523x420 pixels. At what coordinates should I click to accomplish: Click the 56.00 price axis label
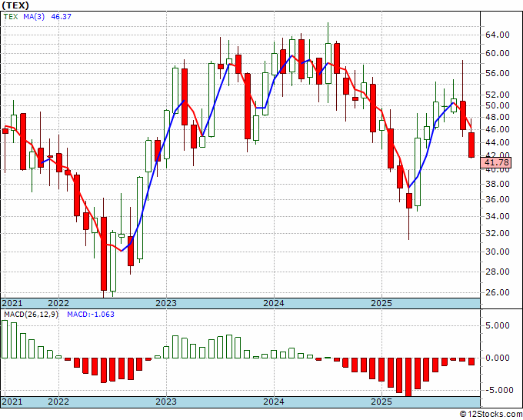tap(497, 73)
